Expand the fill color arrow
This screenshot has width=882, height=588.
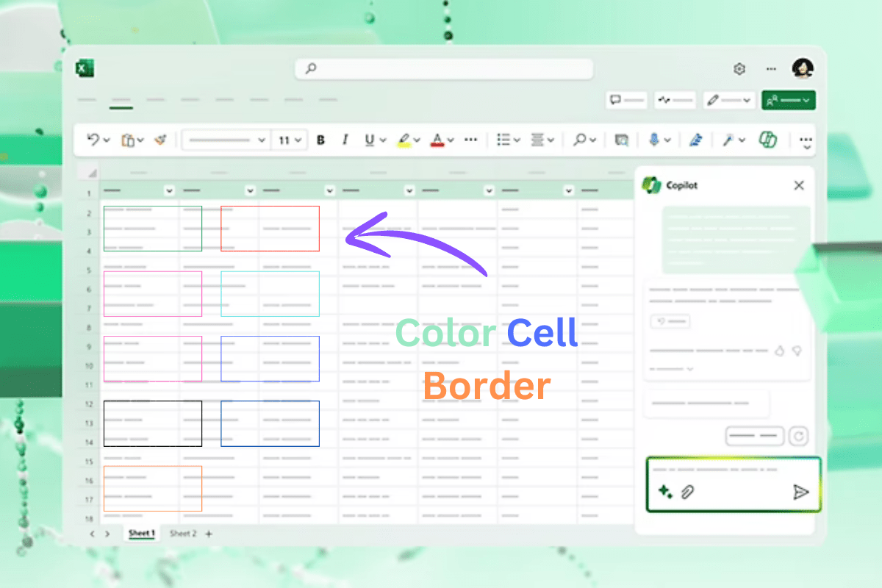[x=417, y=140]
